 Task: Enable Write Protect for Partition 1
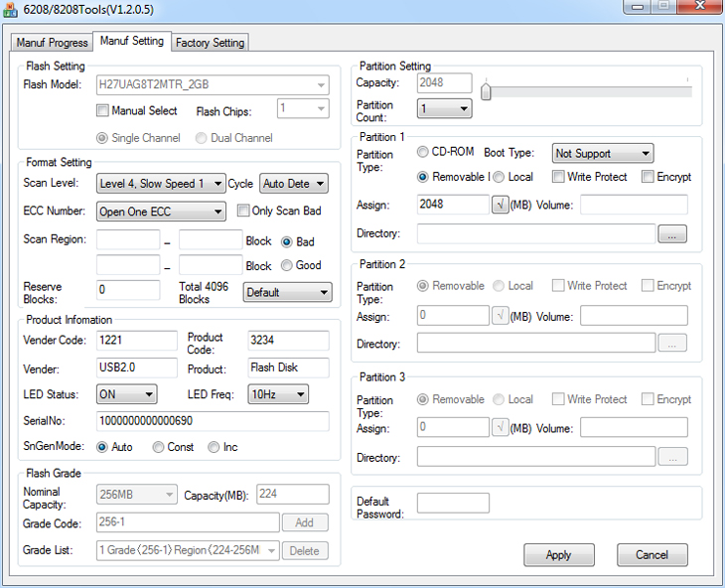(x=559, y=177)
